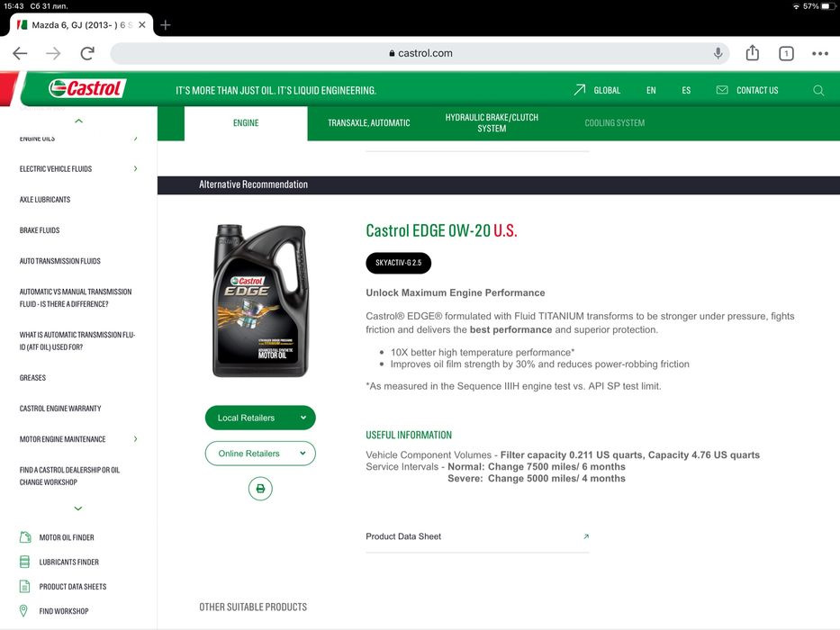This screenshot has height=630, width=840.
Task: Click the Alternative Recommendation header
Action: tap(253, 184)
